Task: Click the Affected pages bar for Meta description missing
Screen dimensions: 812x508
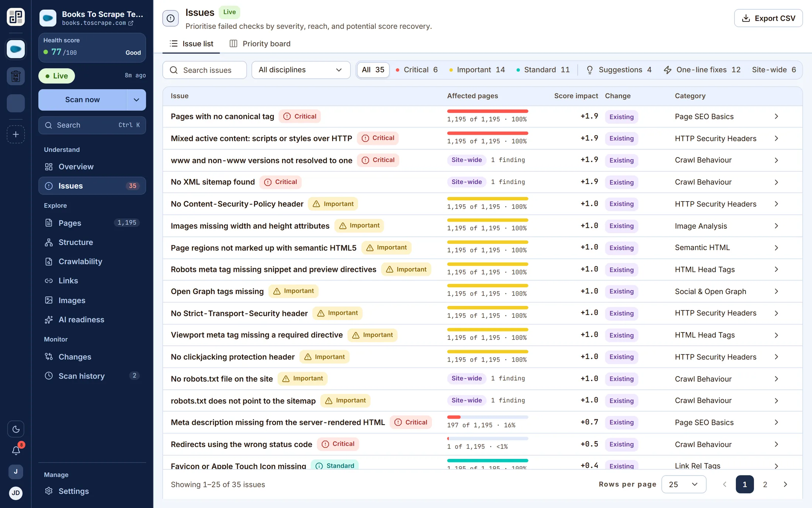Action: [488, 417]
